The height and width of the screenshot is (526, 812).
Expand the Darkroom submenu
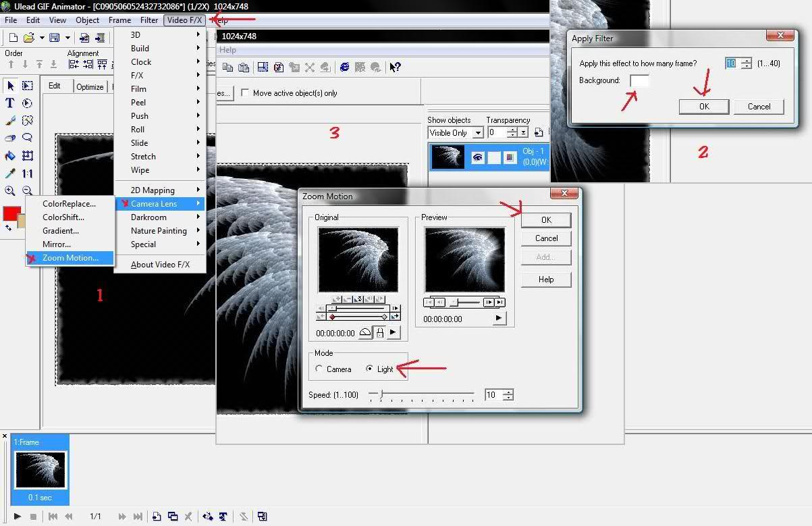point(161,217)
